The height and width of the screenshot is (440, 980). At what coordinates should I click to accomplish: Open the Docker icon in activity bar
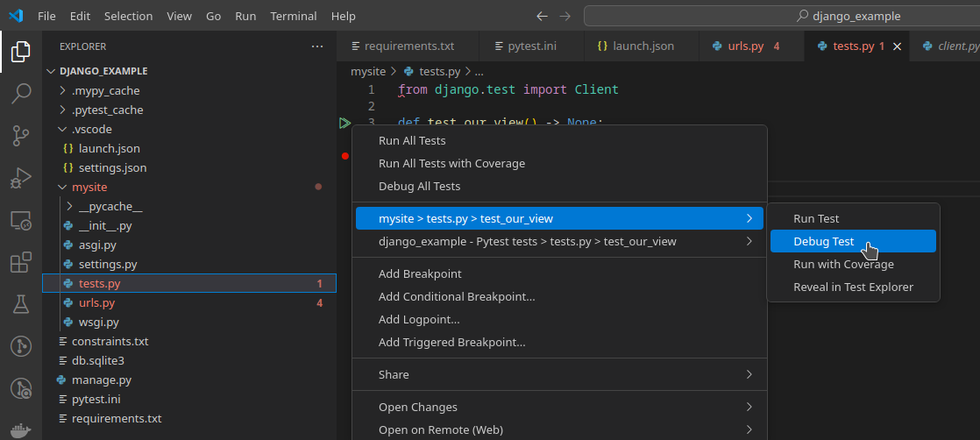[x=21, y=431]
